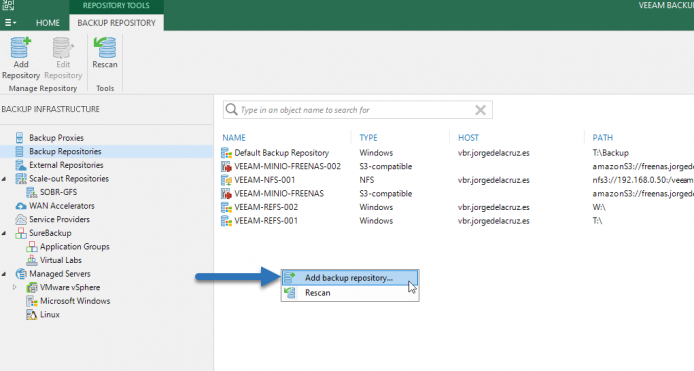Click the VEEAM-REFS-001 repository icon
The height and width of the screenshot is (371, 694).
(226, 221)
